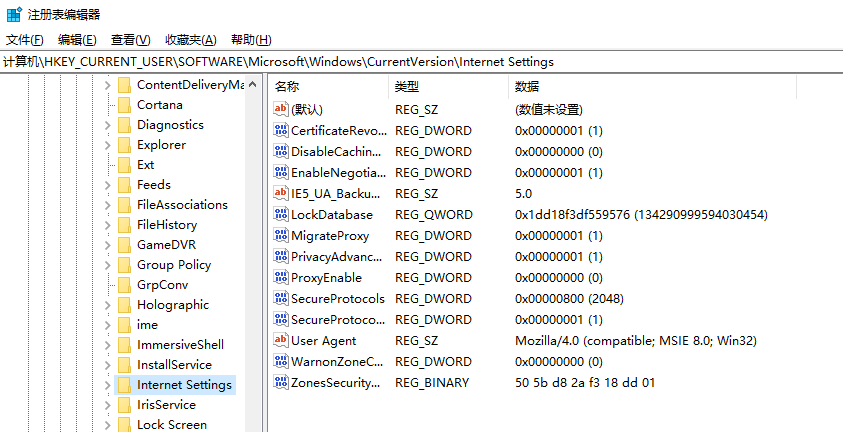Select the Holographic tree item
This screenshot has width=843, height=432.
tap(173, 305)
